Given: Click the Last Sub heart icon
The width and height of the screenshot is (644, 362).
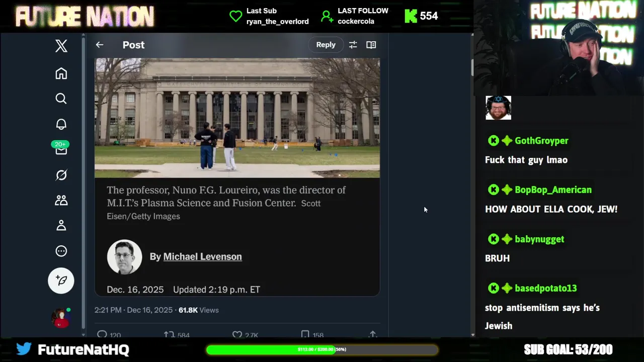Looking at the screenshot, I should [x=235, y=16].
